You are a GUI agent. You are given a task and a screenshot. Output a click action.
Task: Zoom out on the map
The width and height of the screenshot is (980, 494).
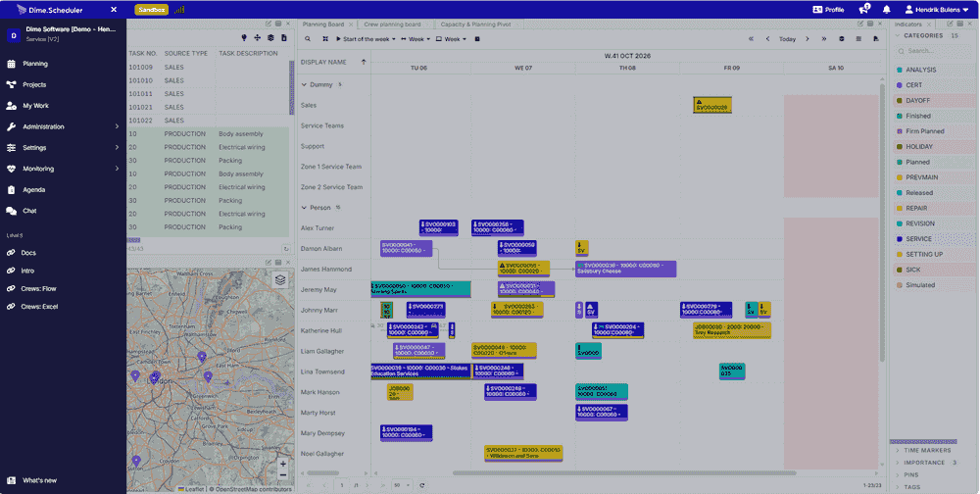click(283, 475)
